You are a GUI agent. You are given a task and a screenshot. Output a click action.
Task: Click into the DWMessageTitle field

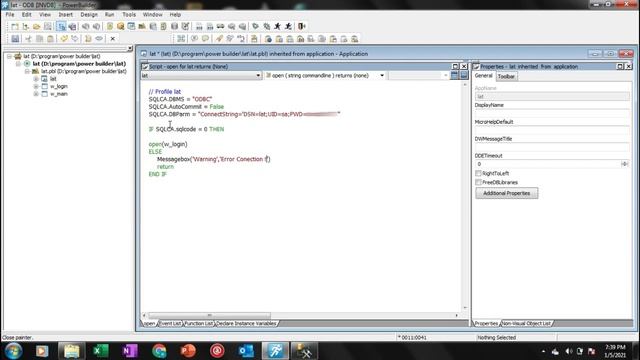[552, 147]
